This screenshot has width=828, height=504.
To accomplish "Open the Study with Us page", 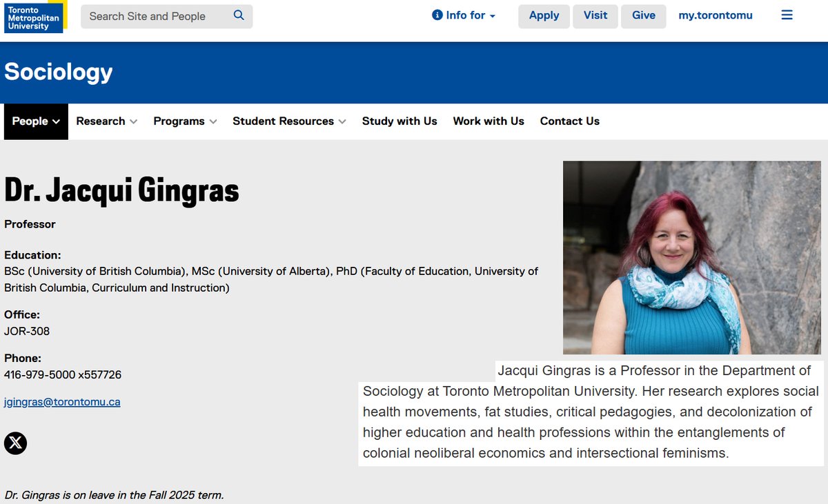I will coord(400,121).
